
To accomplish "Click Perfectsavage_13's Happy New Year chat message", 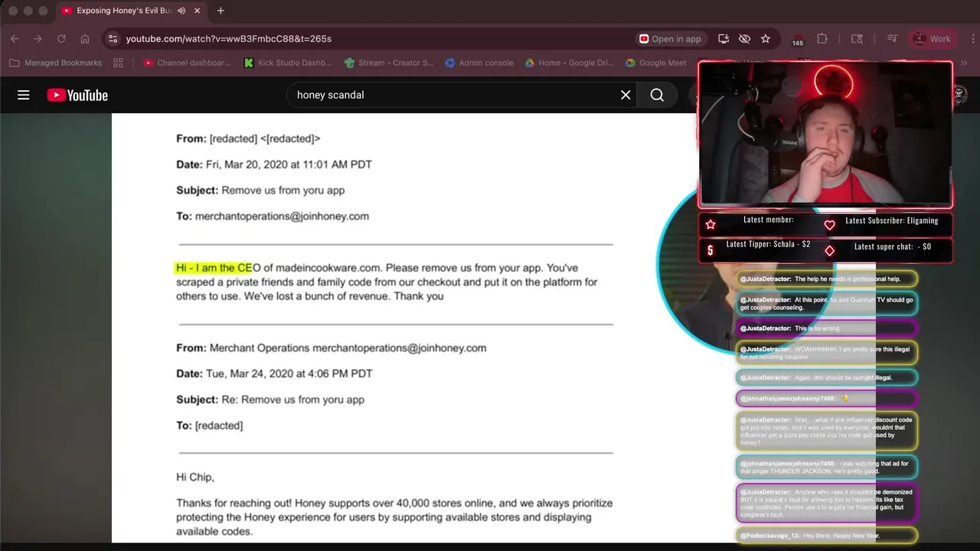I will [826, 536].
